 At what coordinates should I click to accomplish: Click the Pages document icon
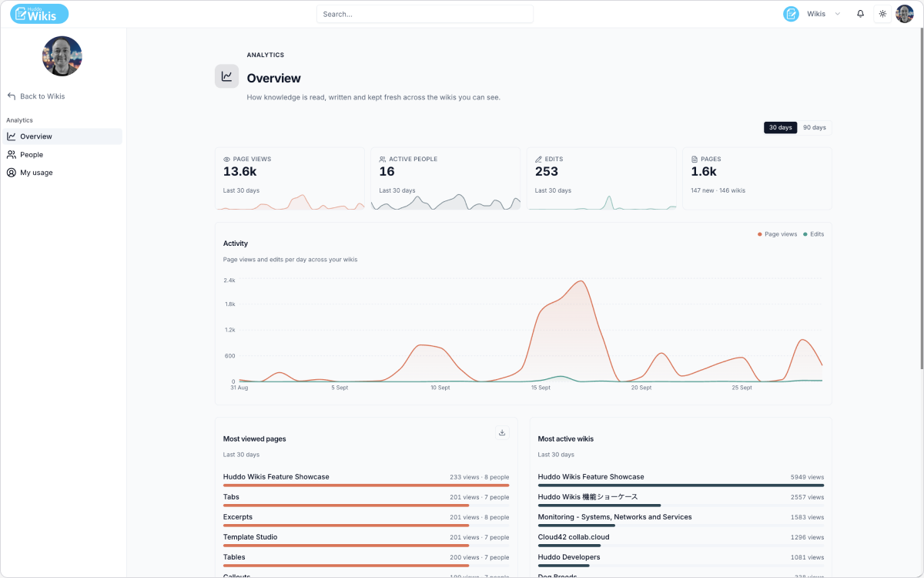click(695, 159)
